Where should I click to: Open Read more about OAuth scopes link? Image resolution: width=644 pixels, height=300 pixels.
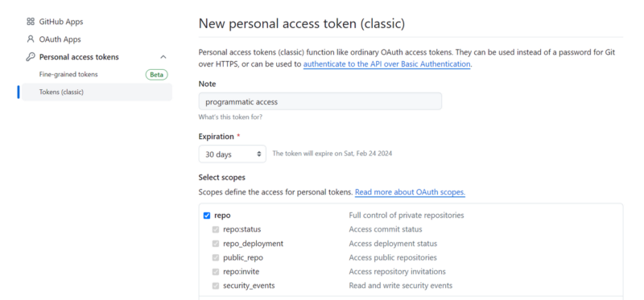pos(410,192)
